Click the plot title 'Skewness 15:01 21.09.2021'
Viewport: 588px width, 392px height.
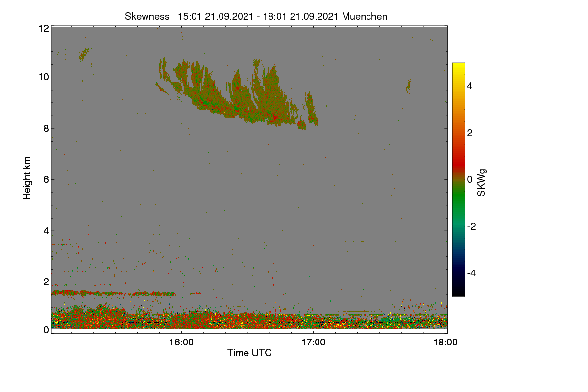click(256, 16)
